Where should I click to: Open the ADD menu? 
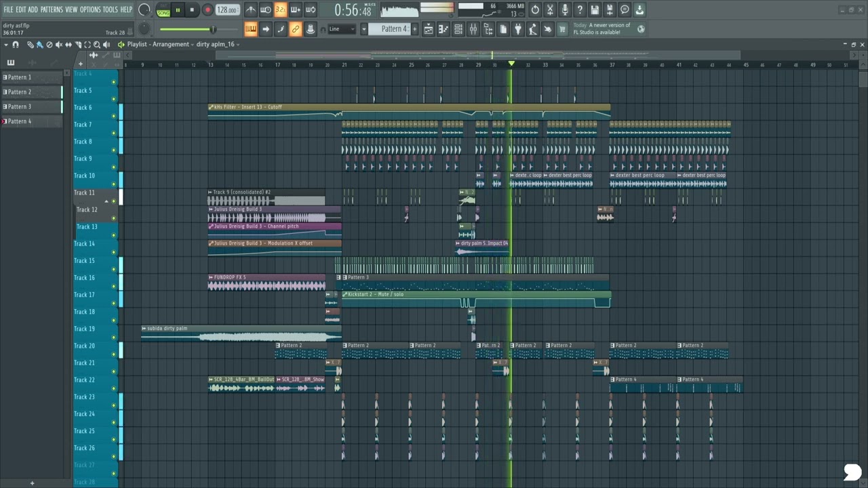point(33,9)
